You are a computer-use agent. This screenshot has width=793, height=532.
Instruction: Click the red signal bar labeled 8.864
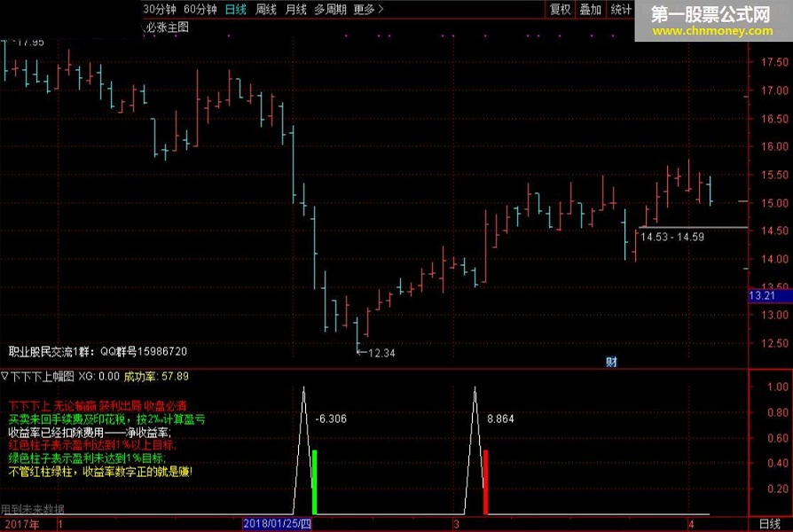pos(485,482)
